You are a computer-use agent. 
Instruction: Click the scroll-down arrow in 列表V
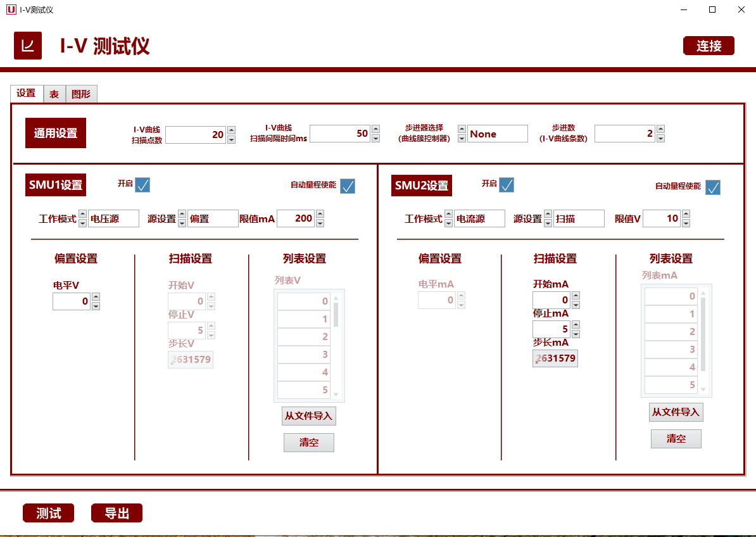click(x=336, y=395)
